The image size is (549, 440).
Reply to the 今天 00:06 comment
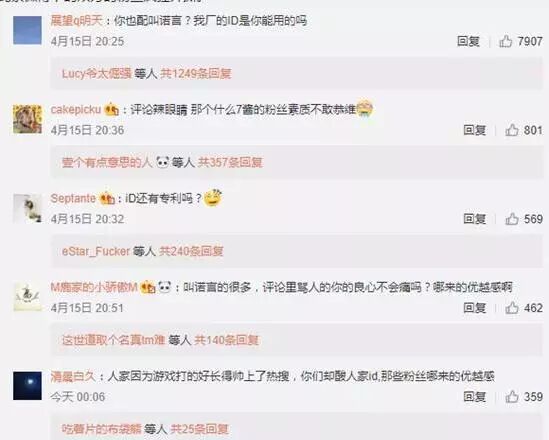click(474, 397)
